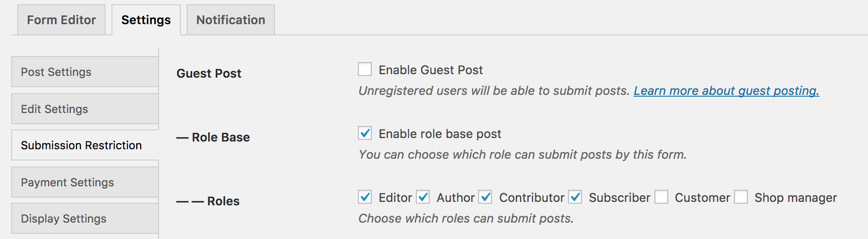Open Payment Settings section
868x239 pixels.
(x=85, y=182)
